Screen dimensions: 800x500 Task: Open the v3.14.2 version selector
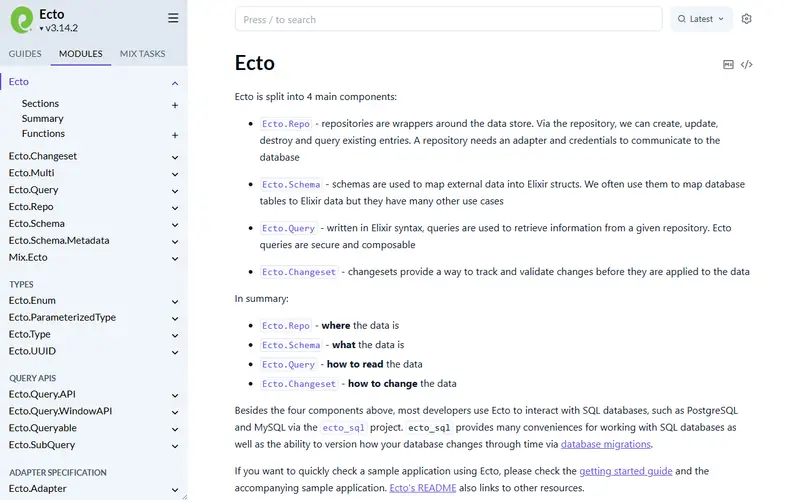[x=59, y=28]
